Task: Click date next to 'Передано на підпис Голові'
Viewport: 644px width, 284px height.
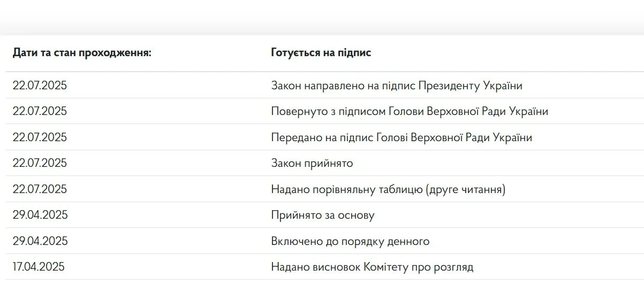Action: 40,137
